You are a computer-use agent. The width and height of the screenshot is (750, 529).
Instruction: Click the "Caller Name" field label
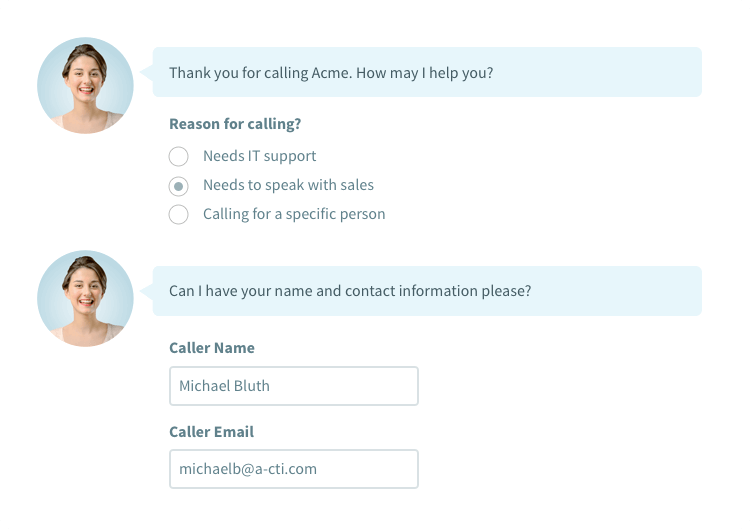(x=212, y=348)
